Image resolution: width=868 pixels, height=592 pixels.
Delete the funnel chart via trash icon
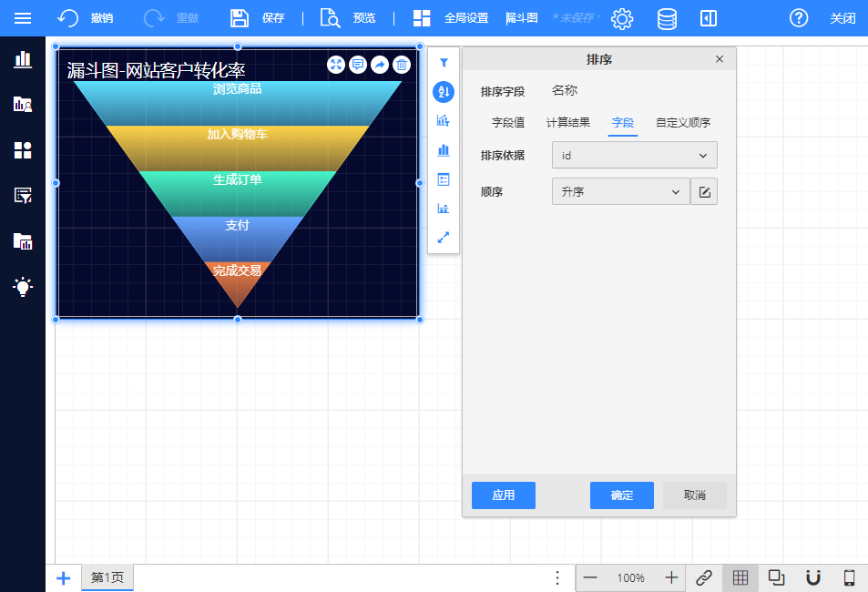pyautogui.click(x=402, y=65)
